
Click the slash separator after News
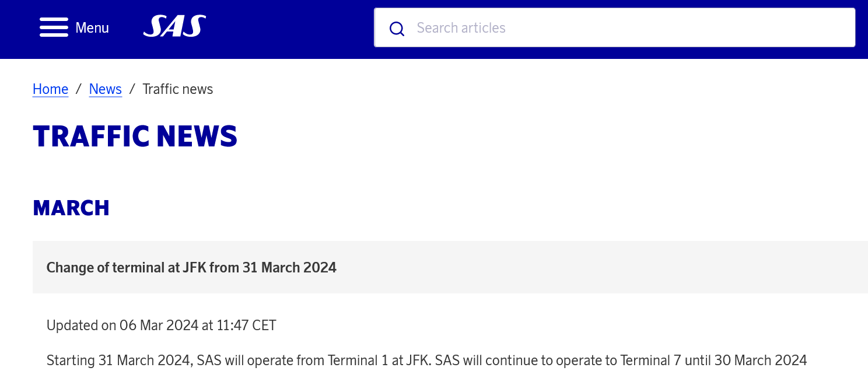(x=132, y=89)
